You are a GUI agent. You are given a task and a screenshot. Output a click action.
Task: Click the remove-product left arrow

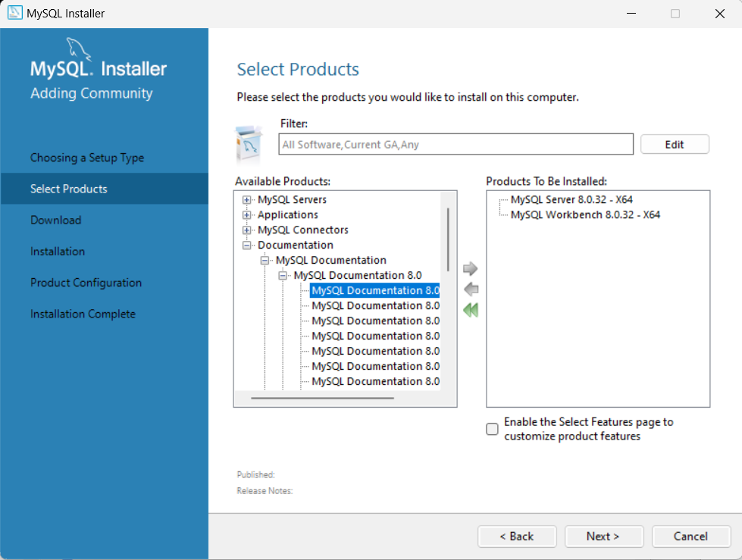point(471,289)
